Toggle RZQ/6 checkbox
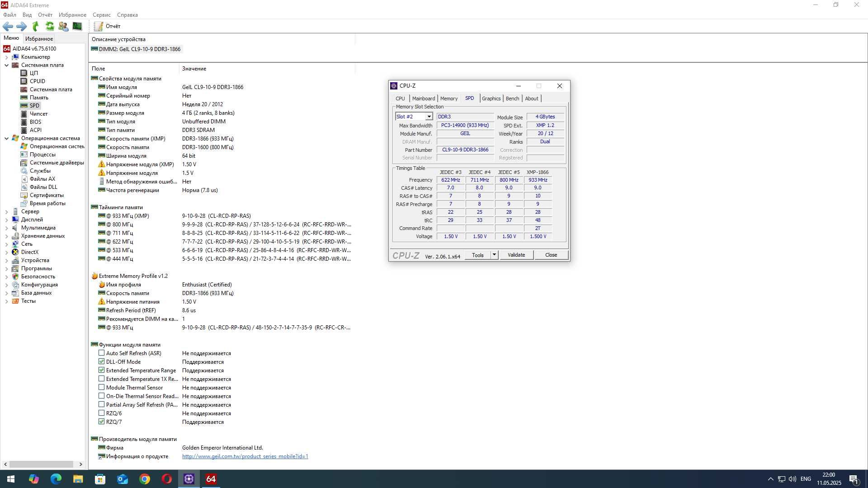 point(101,413)
